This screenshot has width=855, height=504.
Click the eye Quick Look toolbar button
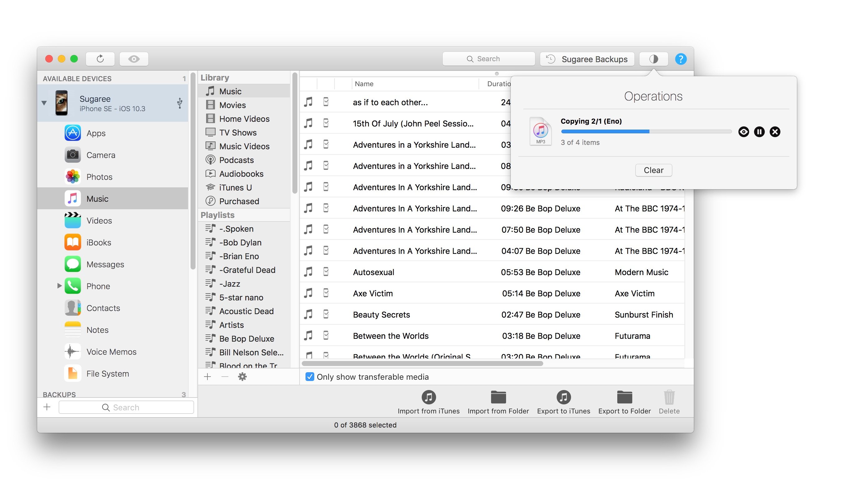(x=134, y=59)
